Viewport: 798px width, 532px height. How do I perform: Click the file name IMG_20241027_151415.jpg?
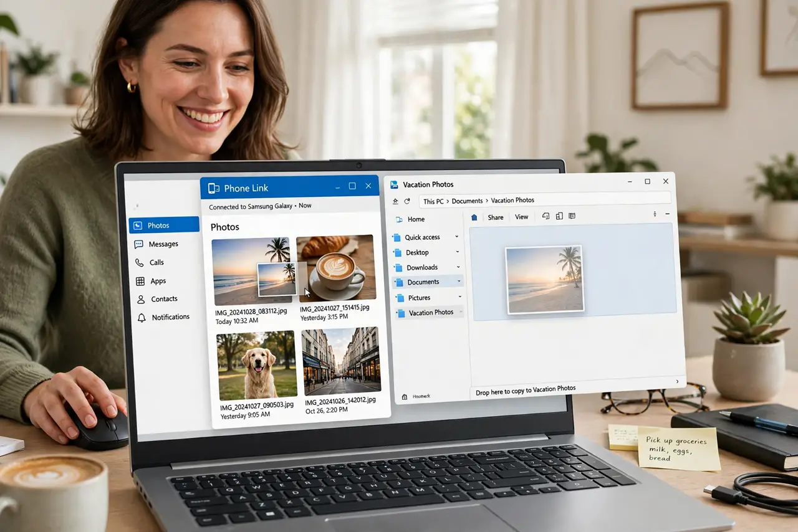(x=334, y=308)
